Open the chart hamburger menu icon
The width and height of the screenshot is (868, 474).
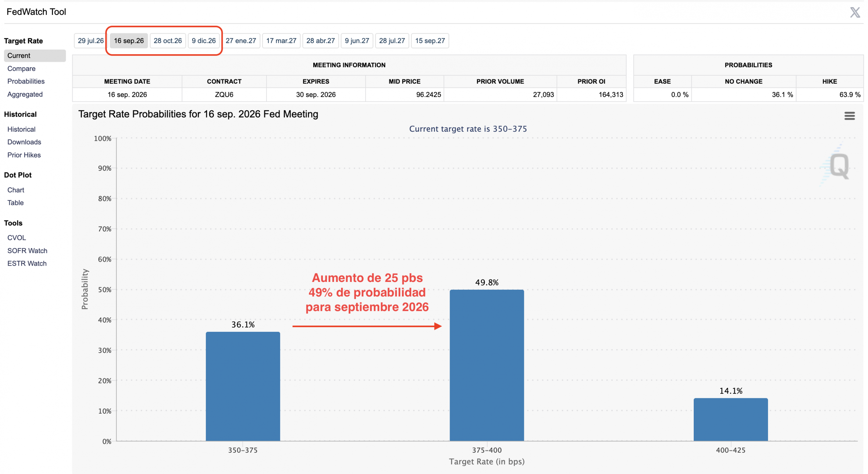pos(849,116)
